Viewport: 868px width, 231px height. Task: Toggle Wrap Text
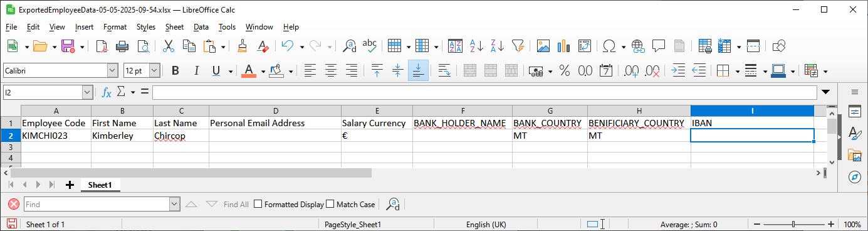(445, 70)
